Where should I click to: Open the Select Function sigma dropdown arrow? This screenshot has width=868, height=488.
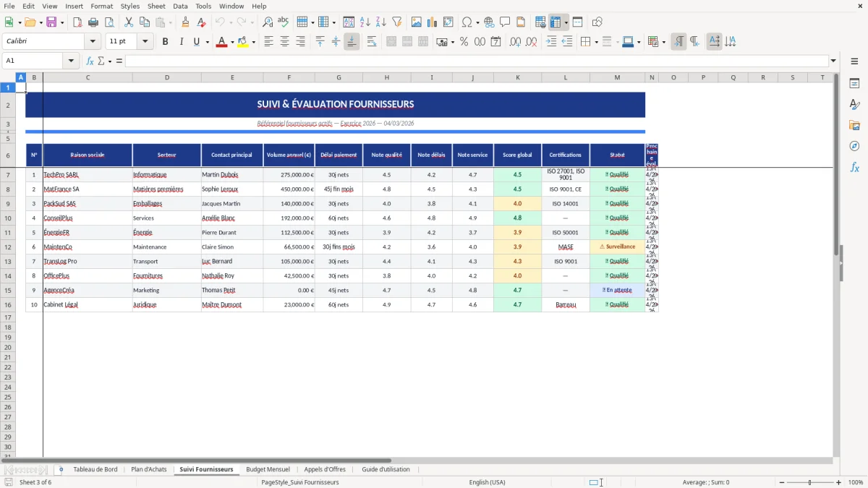point(110,61)
